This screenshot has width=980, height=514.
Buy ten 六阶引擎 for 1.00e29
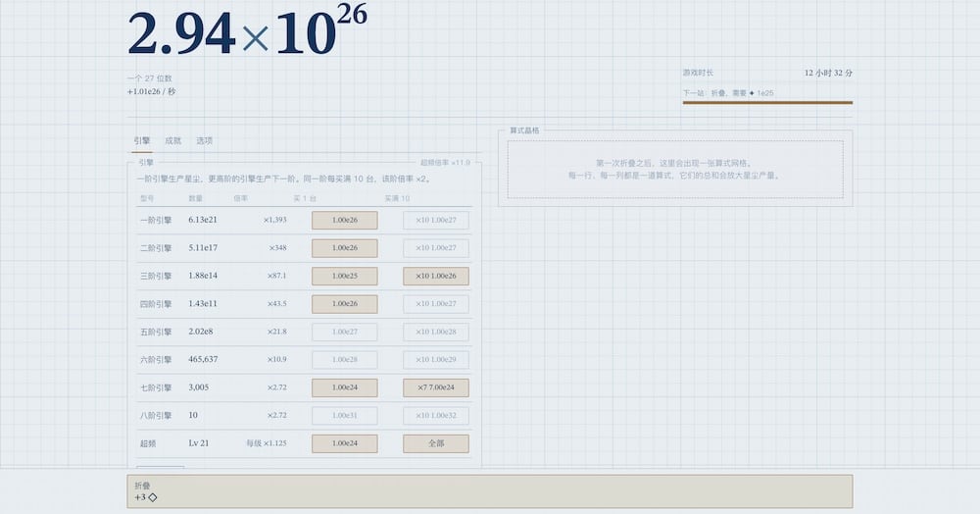[436, 360]
